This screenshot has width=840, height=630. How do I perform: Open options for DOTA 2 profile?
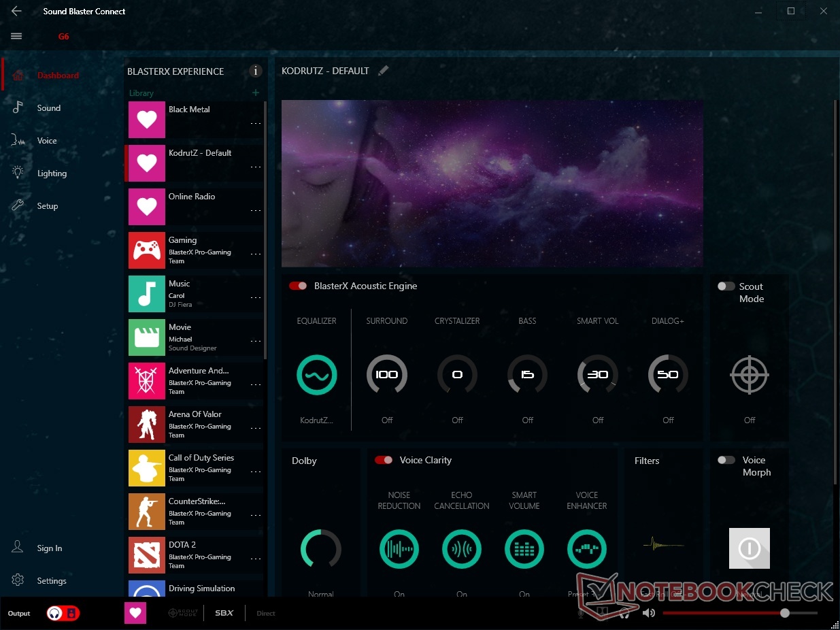[256, 559]
